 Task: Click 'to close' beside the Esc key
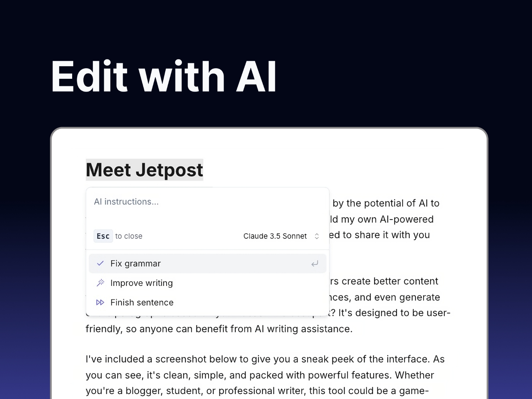(129, 236)
